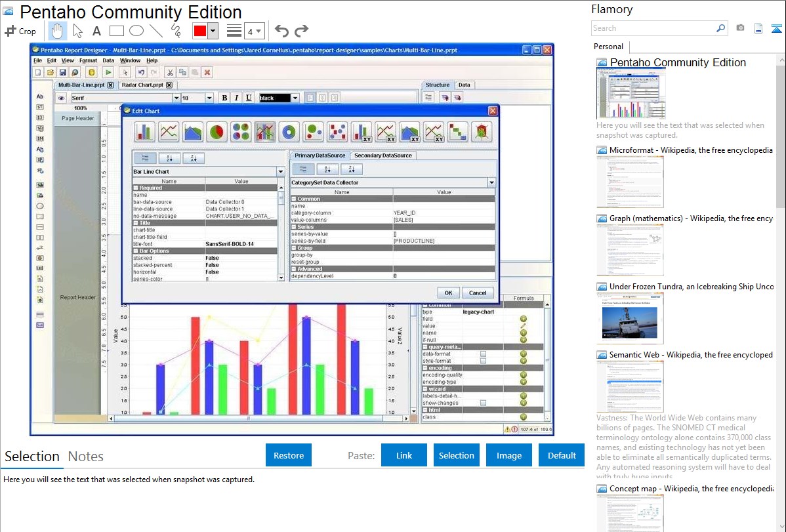Click the camera capture icon
The width and height of the screenshot is (786, 532).
tap(740, 28)
